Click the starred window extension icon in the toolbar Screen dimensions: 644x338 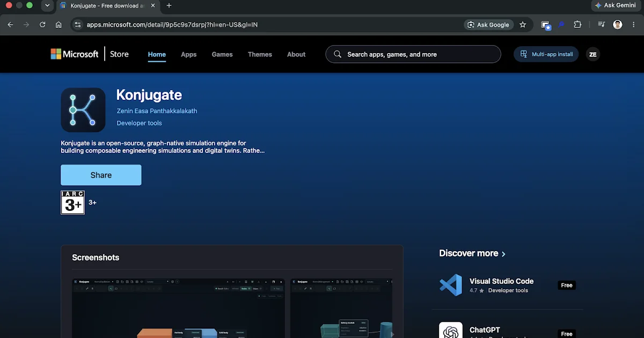click(546, 25)
